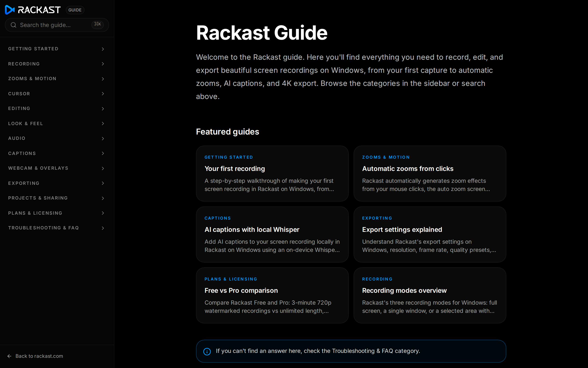Click EXPORTING label on featured card

point(377,218)
